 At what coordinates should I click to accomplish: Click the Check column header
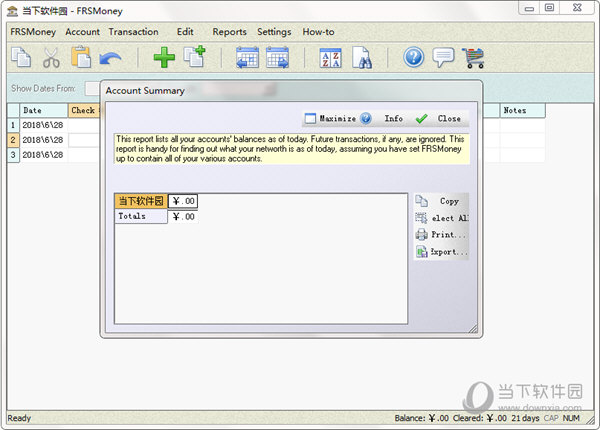(84, 111)
